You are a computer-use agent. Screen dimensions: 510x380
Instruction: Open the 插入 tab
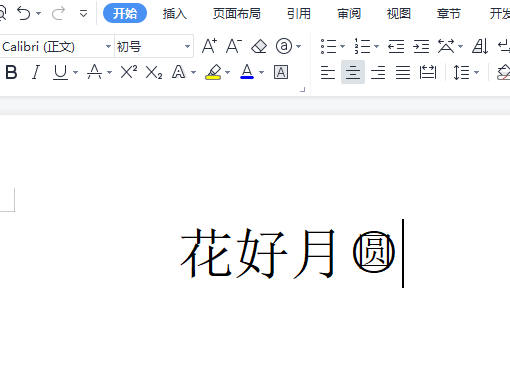coord(175,14)
